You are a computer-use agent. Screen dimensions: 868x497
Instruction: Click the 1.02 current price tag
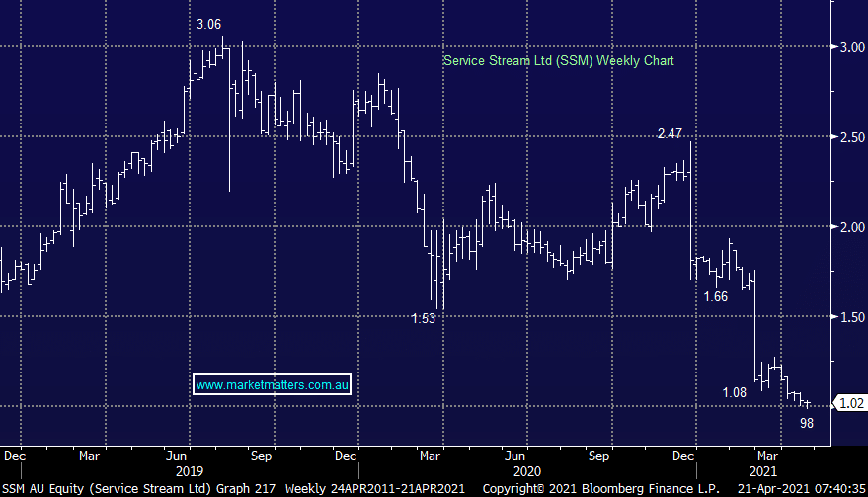click(x=850, y=402)
